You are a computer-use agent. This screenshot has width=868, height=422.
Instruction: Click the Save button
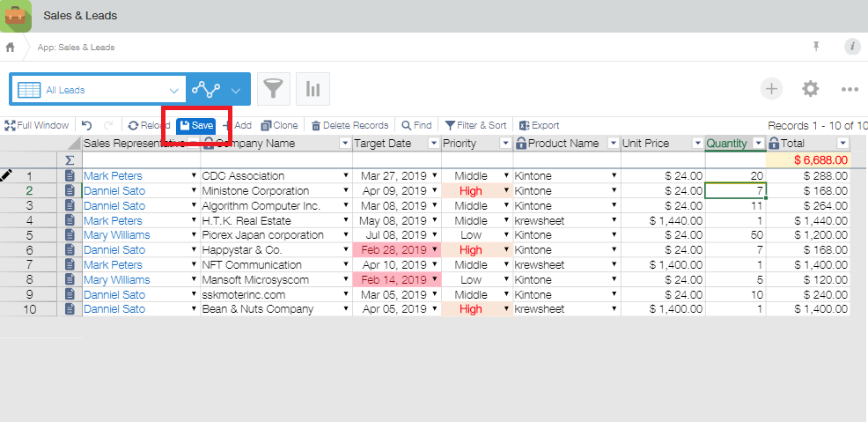click(195, 125)
